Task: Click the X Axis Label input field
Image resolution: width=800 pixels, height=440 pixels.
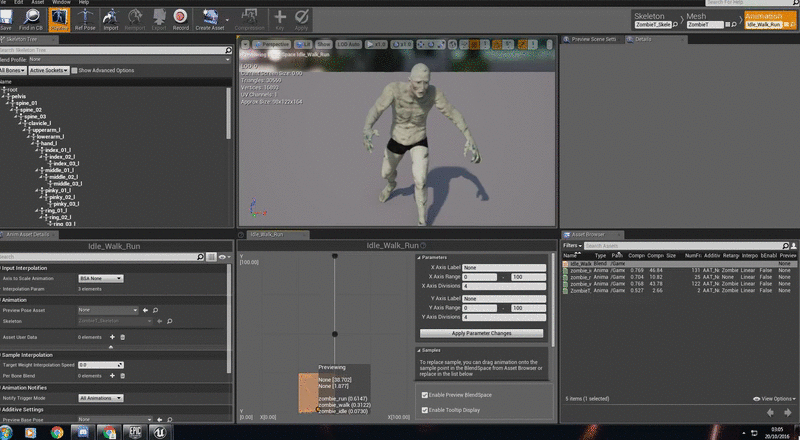Action: (504, 268)
